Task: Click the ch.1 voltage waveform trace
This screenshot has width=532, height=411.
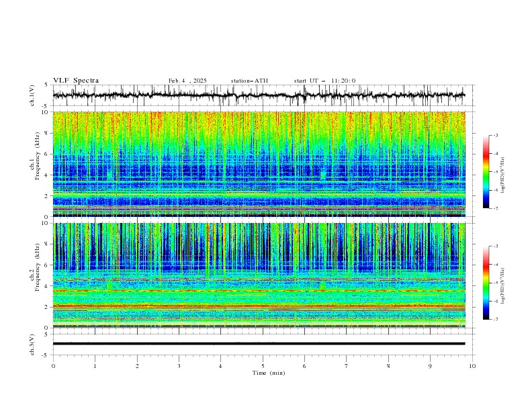Action: (259, 95)
